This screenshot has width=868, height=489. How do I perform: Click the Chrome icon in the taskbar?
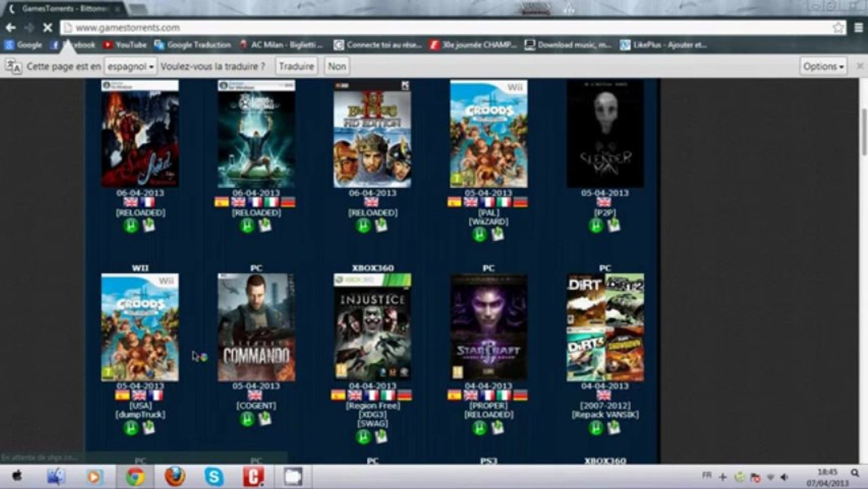135,477
